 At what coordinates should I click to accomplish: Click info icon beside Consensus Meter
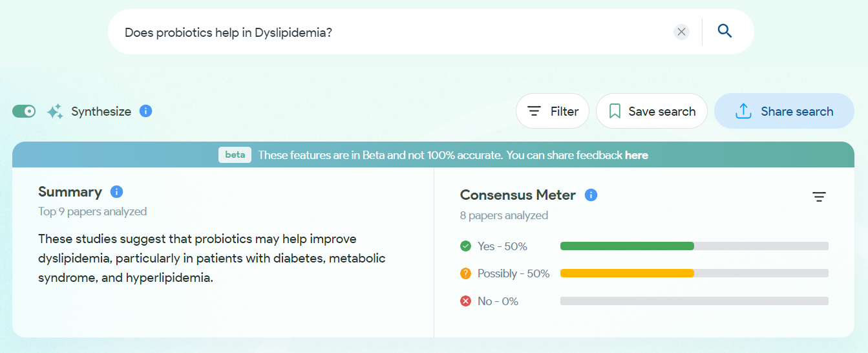click(x=591, y=195)
